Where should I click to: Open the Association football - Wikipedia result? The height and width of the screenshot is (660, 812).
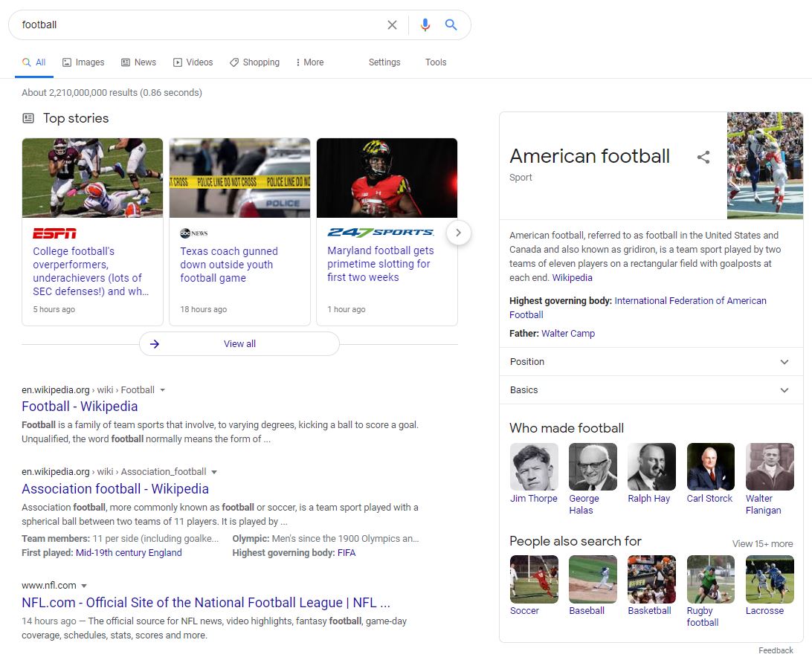(x=115, y=488)
